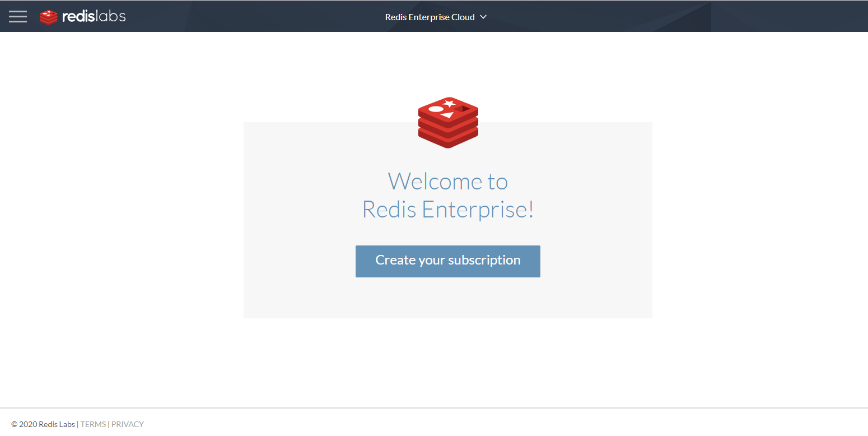
Task: Click the bottom layer of large Redis logo
Action: coord(448,140)
